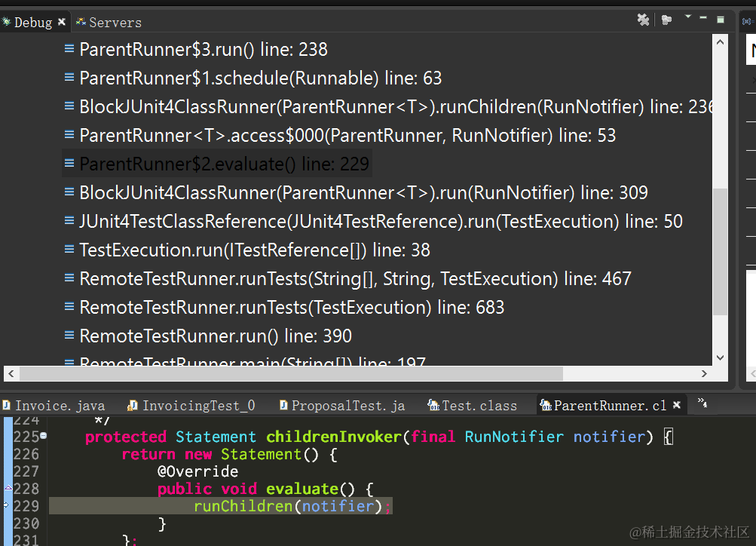Click the evaluate method name on line 228

302,489
